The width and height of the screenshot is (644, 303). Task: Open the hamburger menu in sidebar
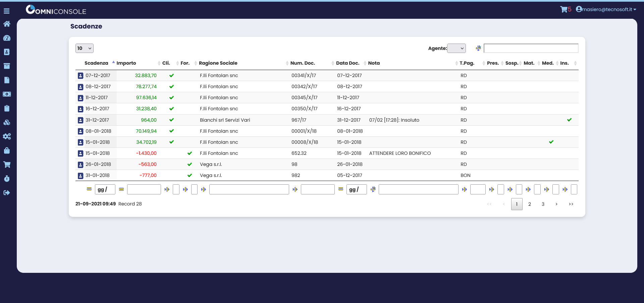coord(7,11)
